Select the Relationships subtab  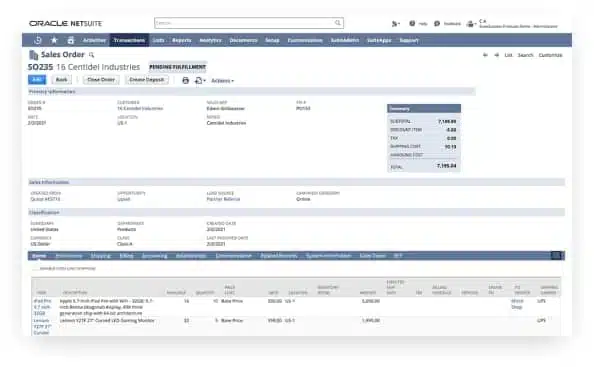click(191, 256)
